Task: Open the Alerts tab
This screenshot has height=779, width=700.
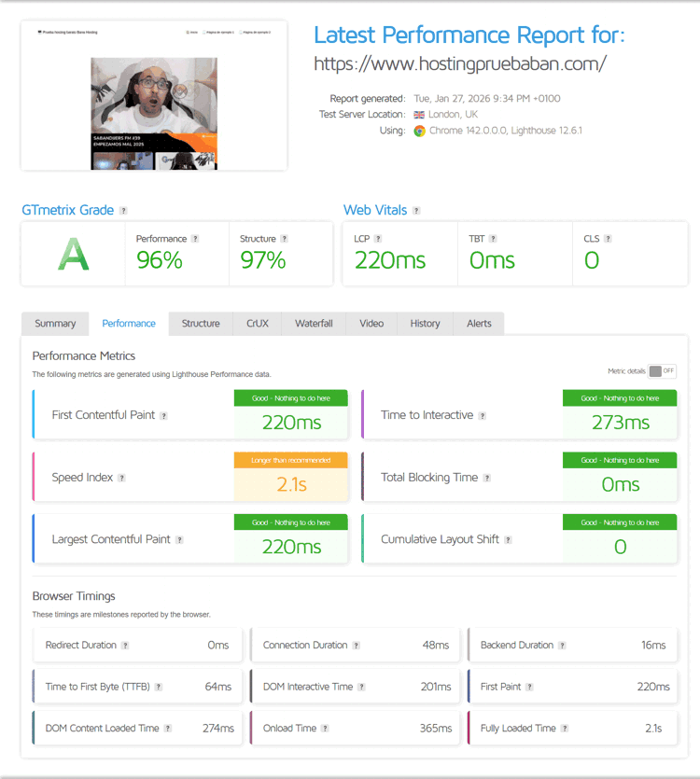Action: tap(479, 324)
